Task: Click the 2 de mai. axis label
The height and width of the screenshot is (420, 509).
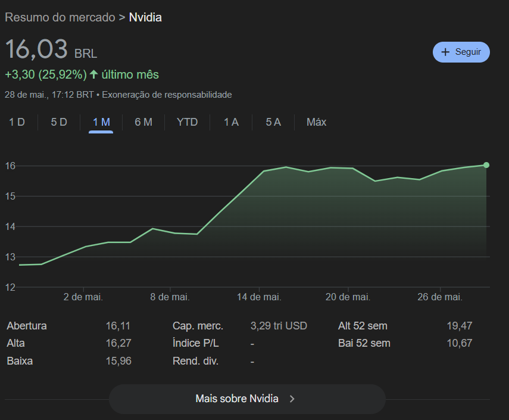Action: click(x=83, y=297)
